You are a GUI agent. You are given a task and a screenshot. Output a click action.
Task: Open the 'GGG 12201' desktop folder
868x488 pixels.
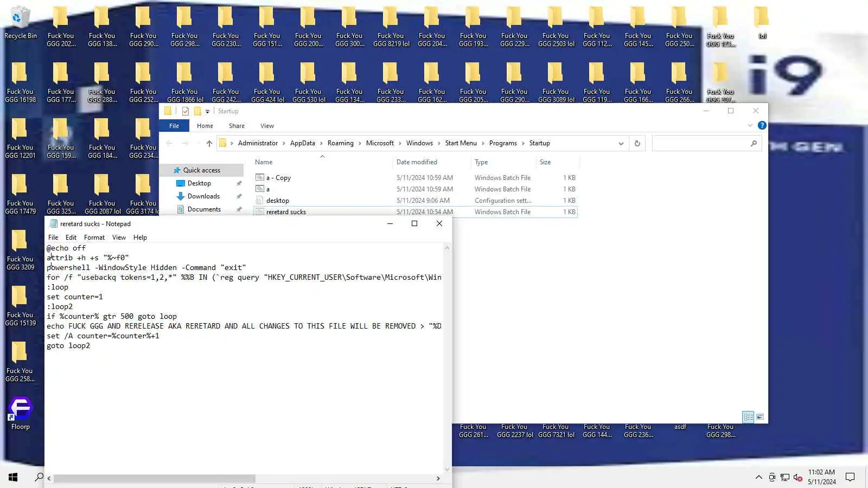(x=21, y=138)
